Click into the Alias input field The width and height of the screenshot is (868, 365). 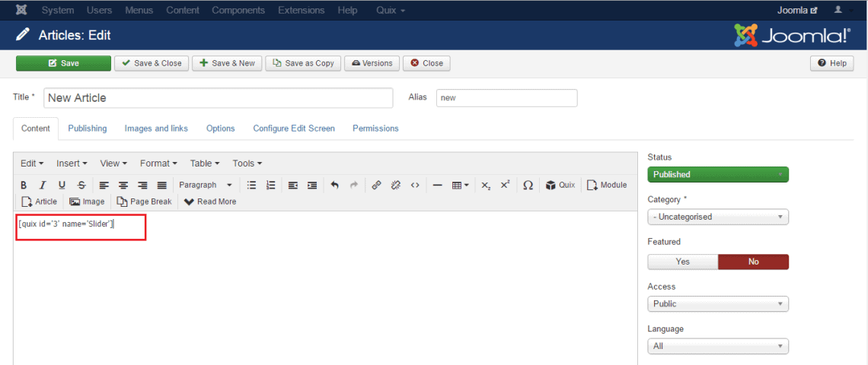(506, 98)
